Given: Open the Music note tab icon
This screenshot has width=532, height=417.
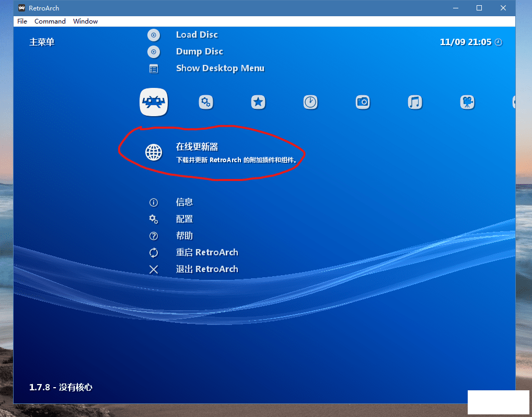Looking at the screenshot, I should point(415,102).
